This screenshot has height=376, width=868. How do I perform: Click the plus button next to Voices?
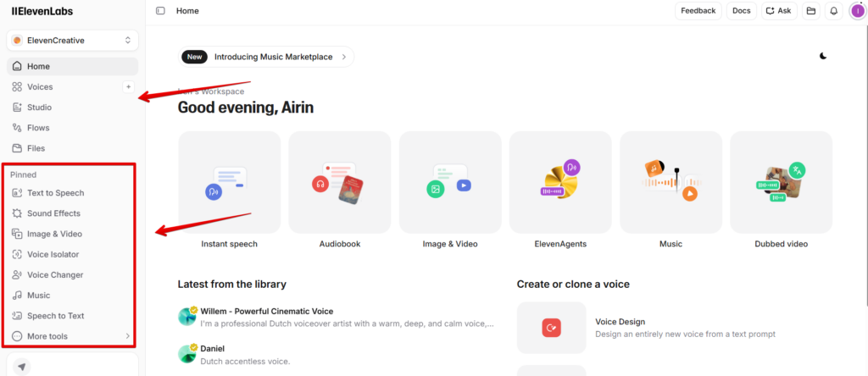[129, 87]
